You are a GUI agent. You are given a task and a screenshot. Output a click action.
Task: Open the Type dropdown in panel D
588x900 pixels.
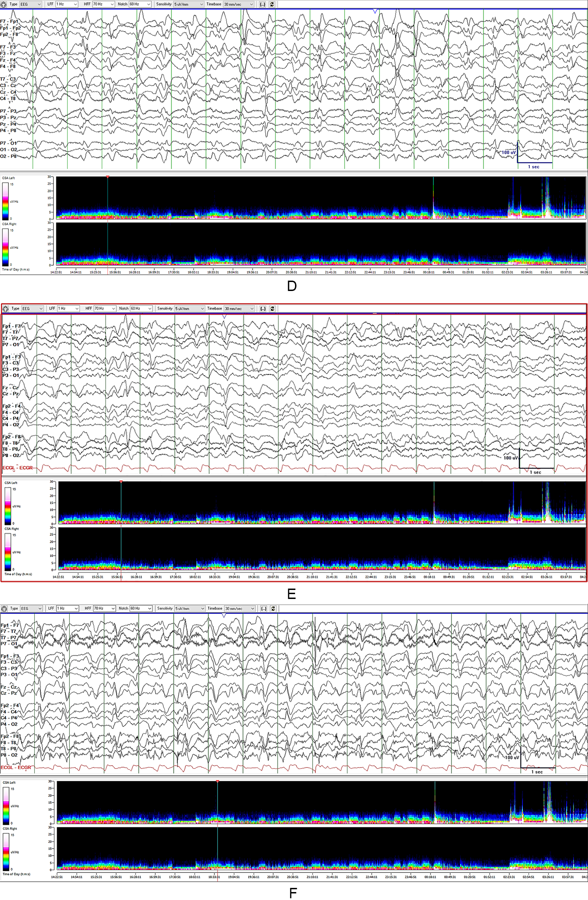click(x=30, y=4)
